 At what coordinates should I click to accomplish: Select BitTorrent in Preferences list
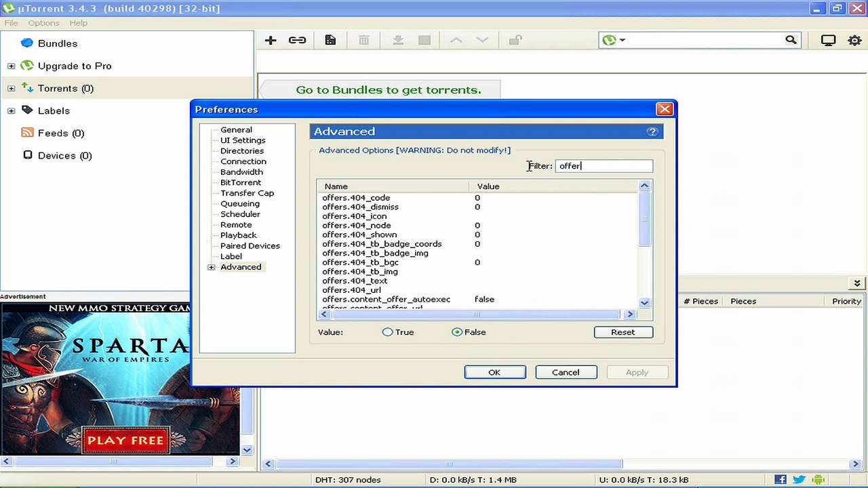click(241, 182)
